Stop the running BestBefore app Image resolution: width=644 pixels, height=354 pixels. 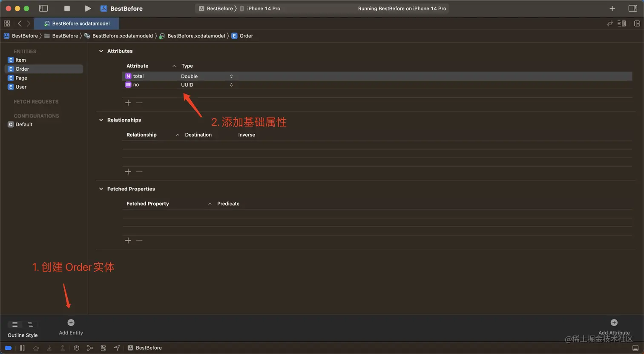[x=67, y=9]
